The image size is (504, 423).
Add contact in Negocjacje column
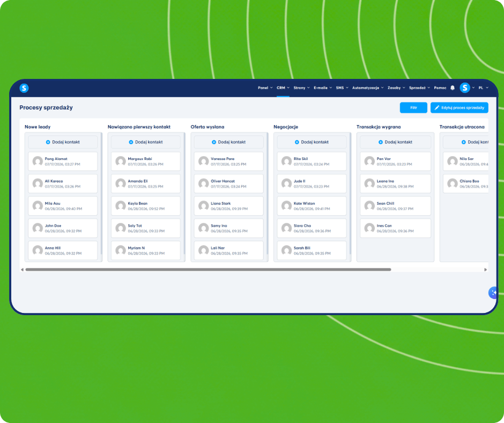tap(312, 142)
